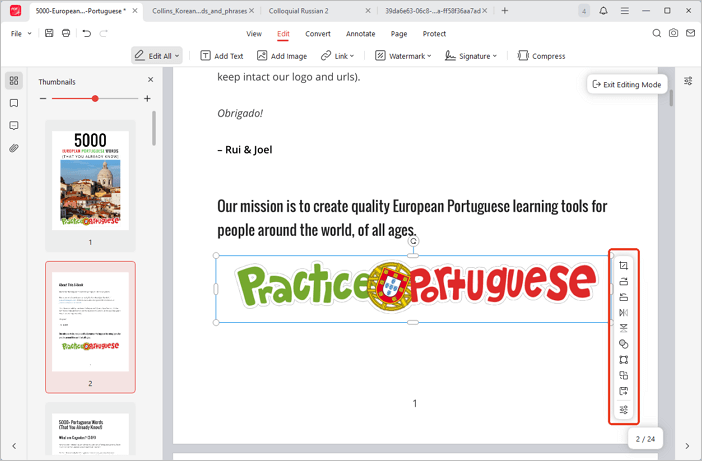Expand the Edit All dropdown
702x461 pixels.
[x=157, y=56]
